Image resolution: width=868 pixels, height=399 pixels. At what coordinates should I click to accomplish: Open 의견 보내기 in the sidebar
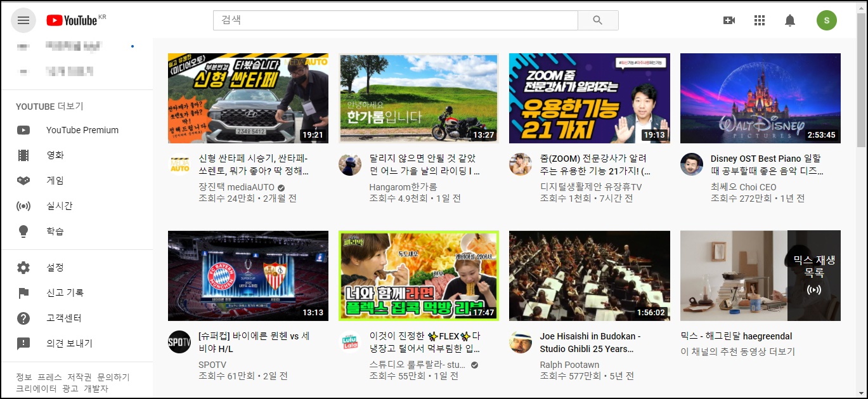tap(77, 344)
